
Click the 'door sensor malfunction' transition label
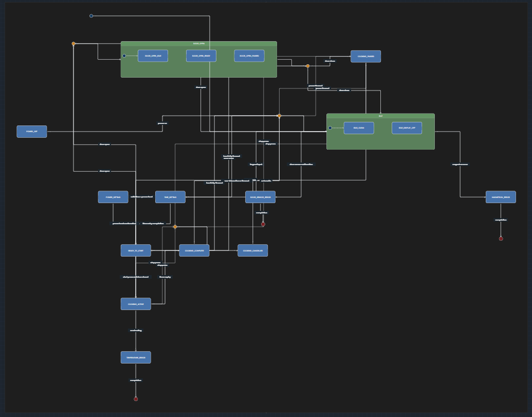tap(301, 164)
